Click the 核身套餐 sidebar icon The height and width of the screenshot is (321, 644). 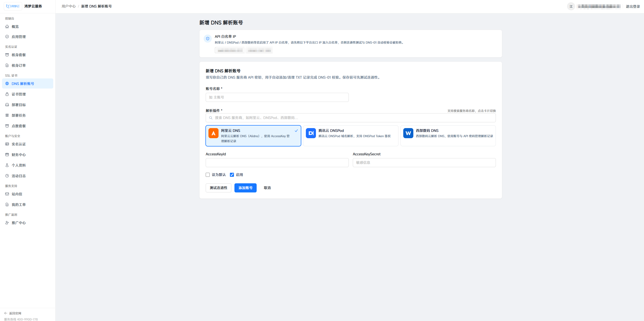click(x=7, y=55)
